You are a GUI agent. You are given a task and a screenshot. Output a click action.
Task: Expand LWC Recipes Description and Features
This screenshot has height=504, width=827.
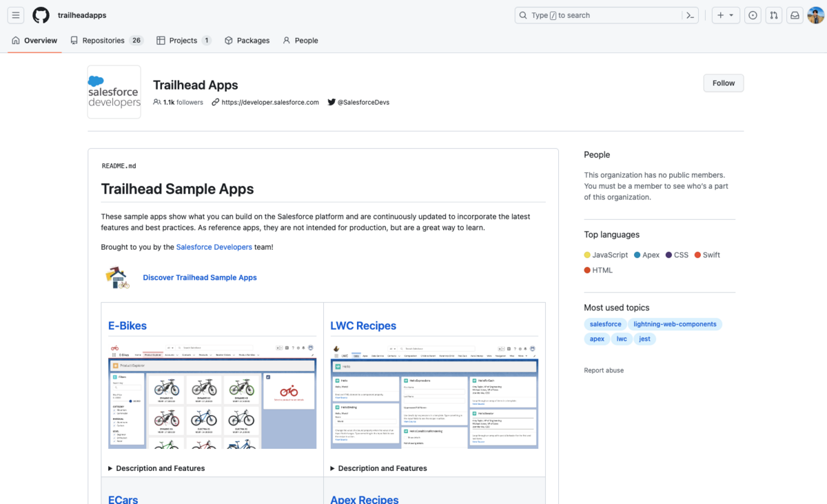click(x=378, y=468)
